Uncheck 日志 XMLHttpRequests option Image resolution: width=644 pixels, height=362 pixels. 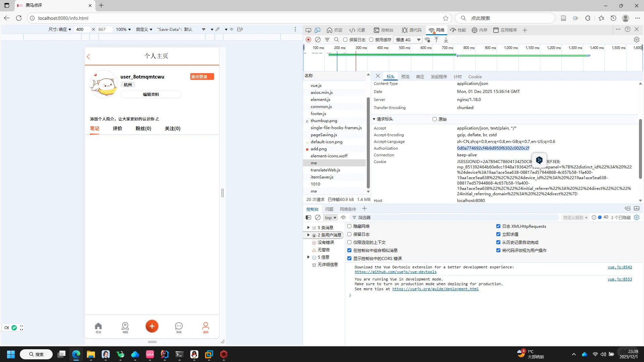[498, 226]
